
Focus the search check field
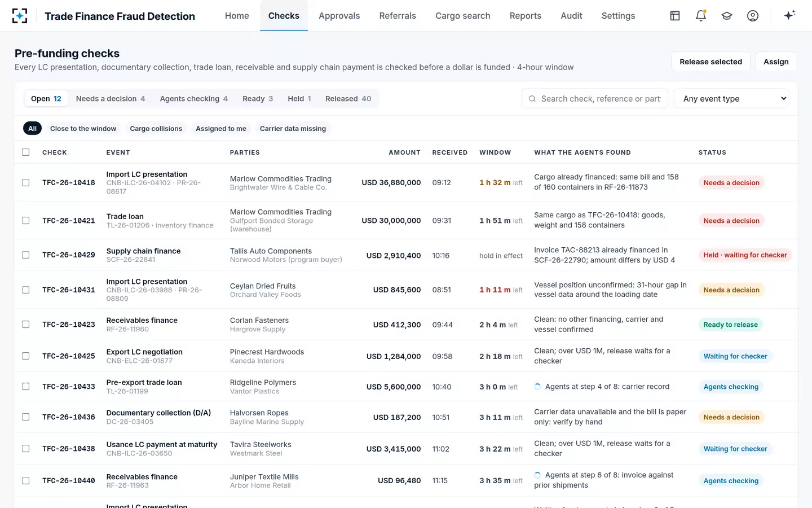click(595, 98)
